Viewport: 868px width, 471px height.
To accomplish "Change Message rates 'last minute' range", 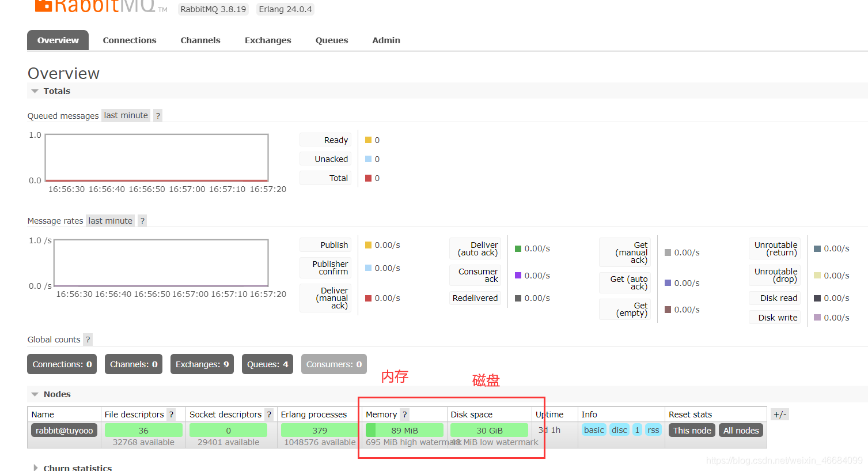I will [x=110, y=221].
